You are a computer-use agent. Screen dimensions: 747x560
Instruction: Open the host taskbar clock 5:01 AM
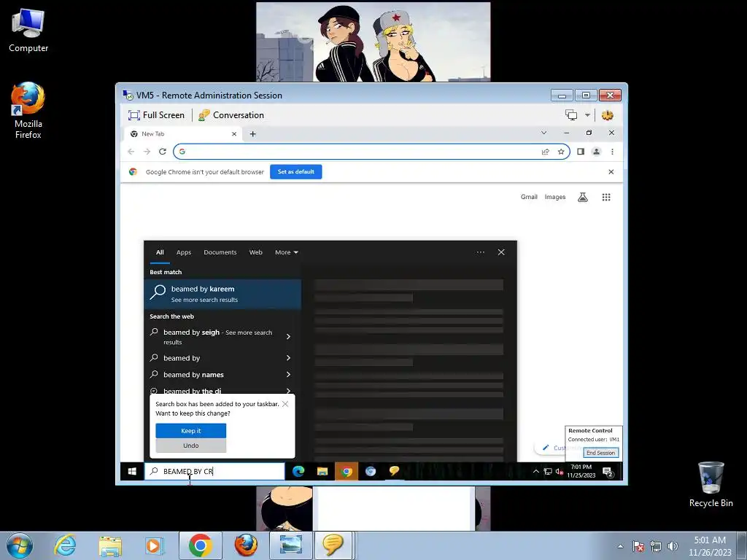click(710, 545)
